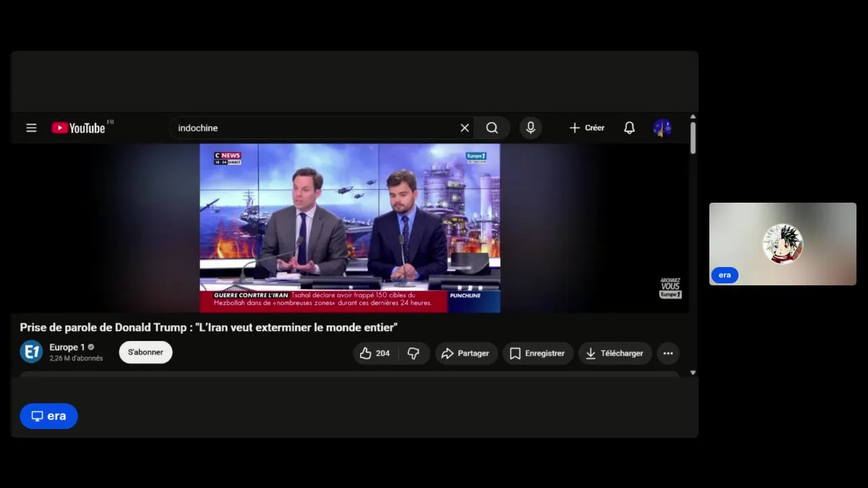
Task: Open the YouTube hamburger guide menu
Action: point(31,127)
